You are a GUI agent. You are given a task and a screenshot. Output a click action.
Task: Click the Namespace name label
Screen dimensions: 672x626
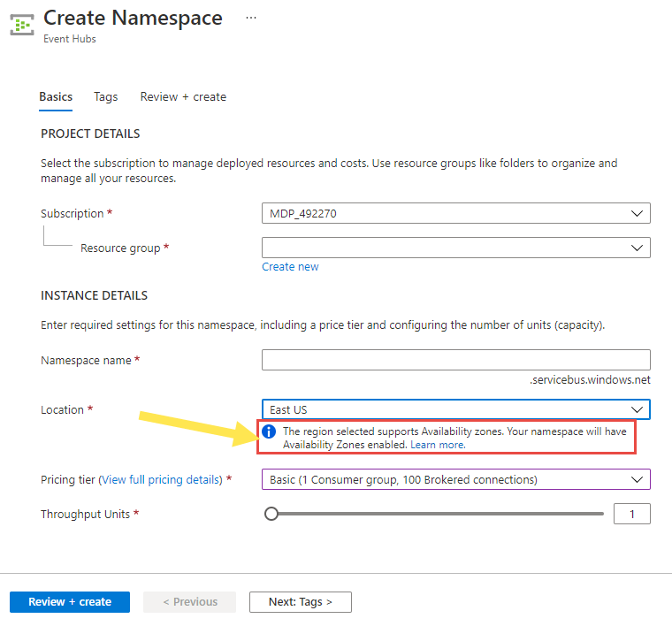click(x=86, y=361)
